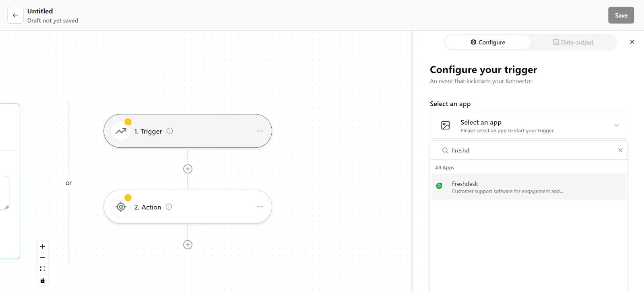Clear the Freshd search text
The width and height of the screenshot is (644, 292).
click(x=620, y=150)
